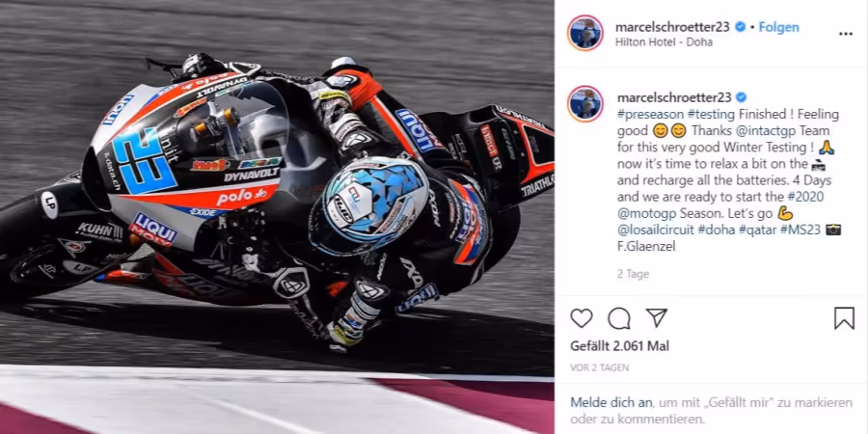Click verified badge in caption username
Image resolution: width=868 pixels, height=434 pixels.
740,97
